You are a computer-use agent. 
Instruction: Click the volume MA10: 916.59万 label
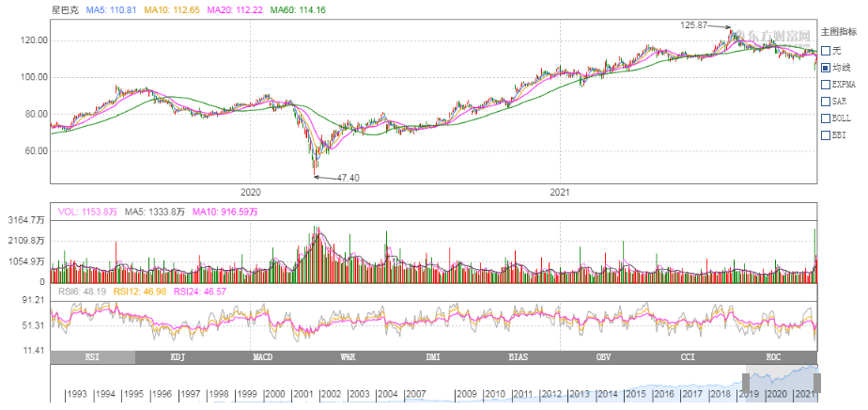pyautogui.click(x=225, y=212)
